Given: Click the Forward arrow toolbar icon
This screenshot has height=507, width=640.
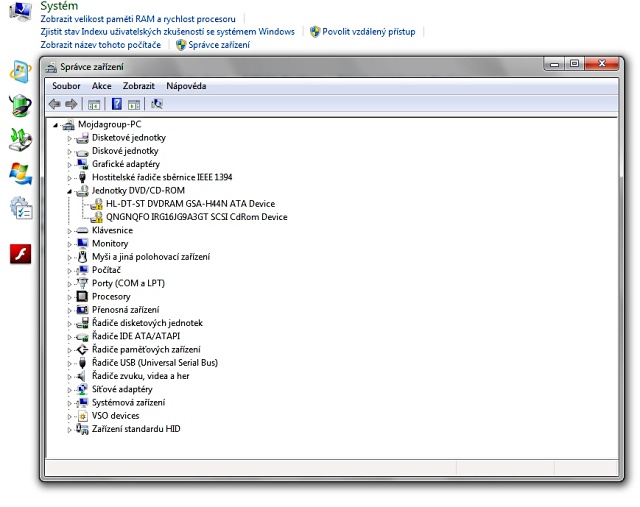Looking at the screenshot, I should click(x=71, y=104).
